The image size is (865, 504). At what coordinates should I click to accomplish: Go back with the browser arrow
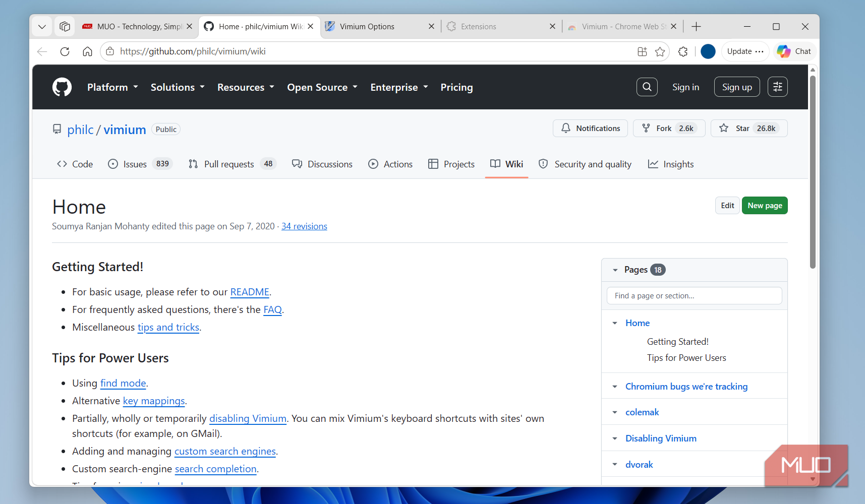tap(42, 51)
